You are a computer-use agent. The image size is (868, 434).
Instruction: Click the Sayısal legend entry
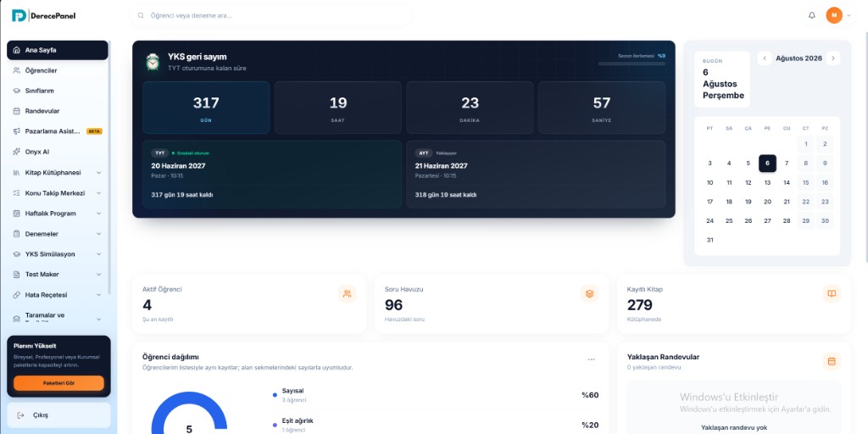436,395
